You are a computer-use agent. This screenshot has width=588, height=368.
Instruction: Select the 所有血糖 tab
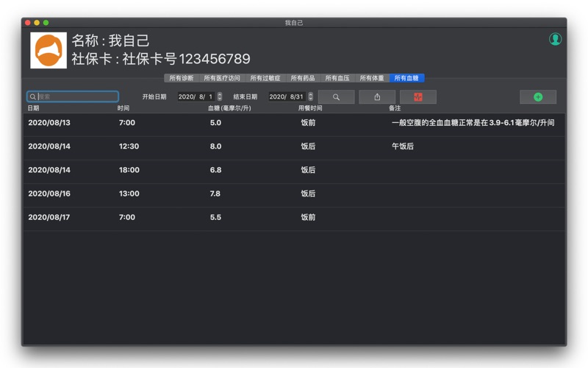(406, 78)
